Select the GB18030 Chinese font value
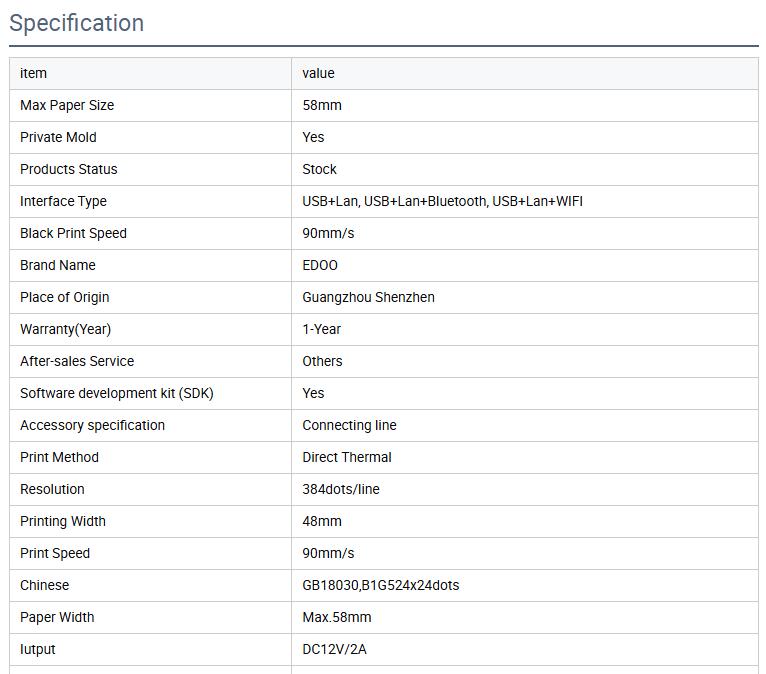This screenshot has height=674, width=766. point(380,585)
